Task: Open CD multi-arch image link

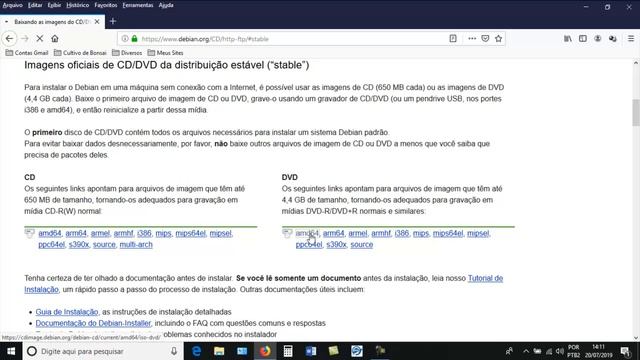Action: [x=136, y=244]
